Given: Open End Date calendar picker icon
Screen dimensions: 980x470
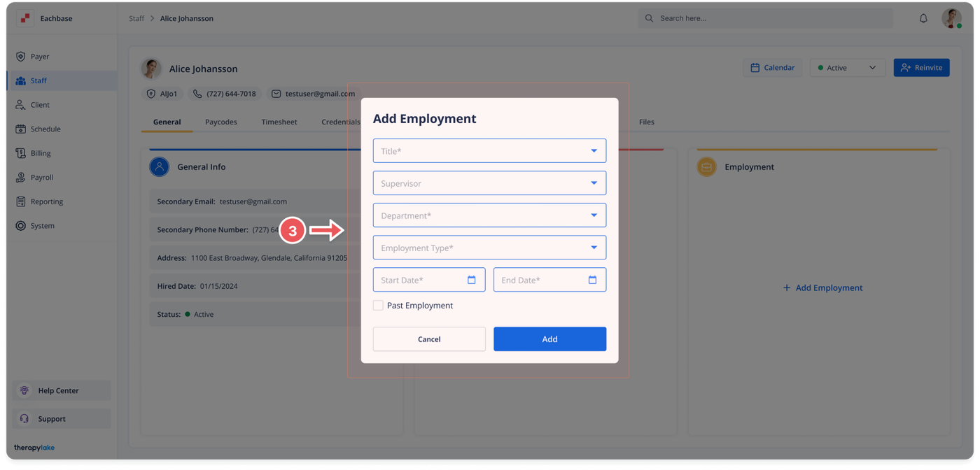Looking at the screenshot, I should point(592,280).
